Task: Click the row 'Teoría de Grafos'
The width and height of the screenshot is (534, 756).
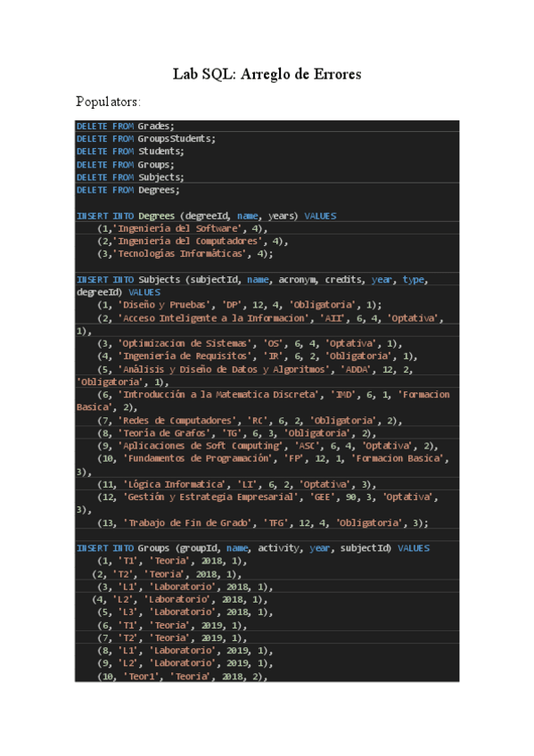Action: (236, 433)
